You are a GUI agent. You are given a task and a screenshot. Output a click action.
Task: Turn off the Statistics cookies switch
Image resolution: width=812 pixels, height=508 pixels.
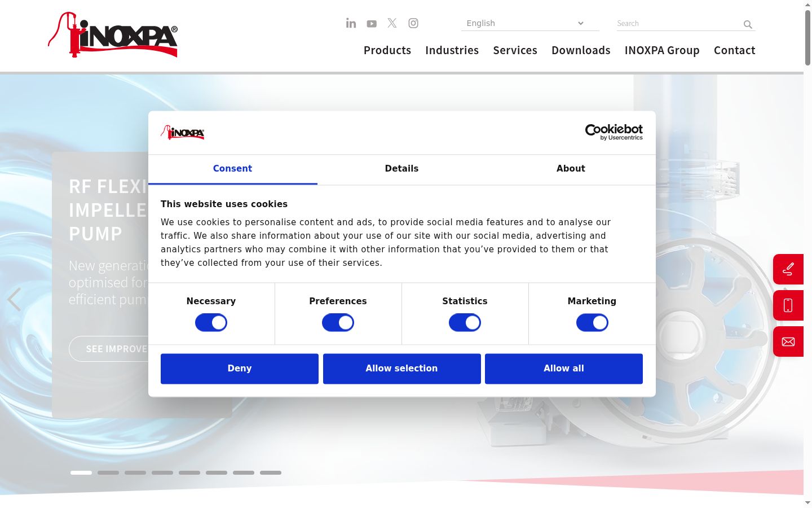(x=465, y=323)
